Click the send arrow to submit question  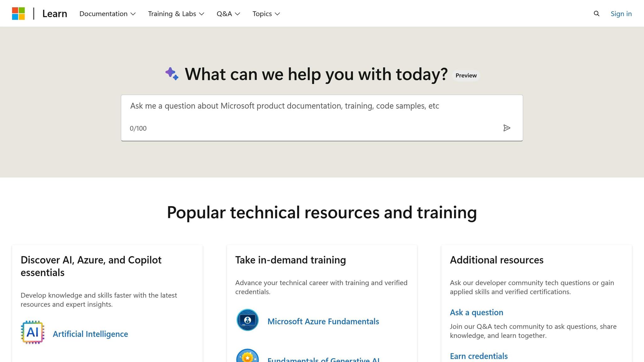[507, 128]
